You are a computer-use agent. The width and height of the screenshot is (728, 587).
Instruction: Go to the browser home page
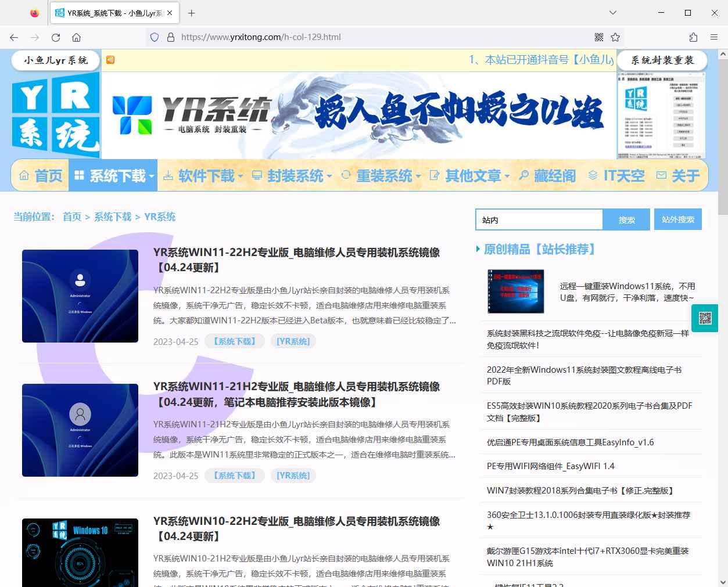(76, 37)
